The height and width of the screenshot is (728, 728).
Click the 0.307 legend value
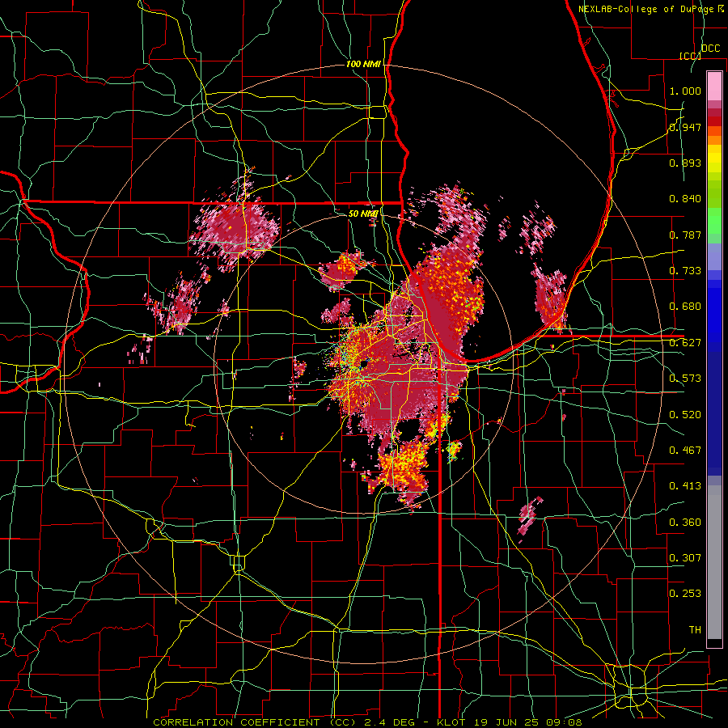[x=685, y=558]
